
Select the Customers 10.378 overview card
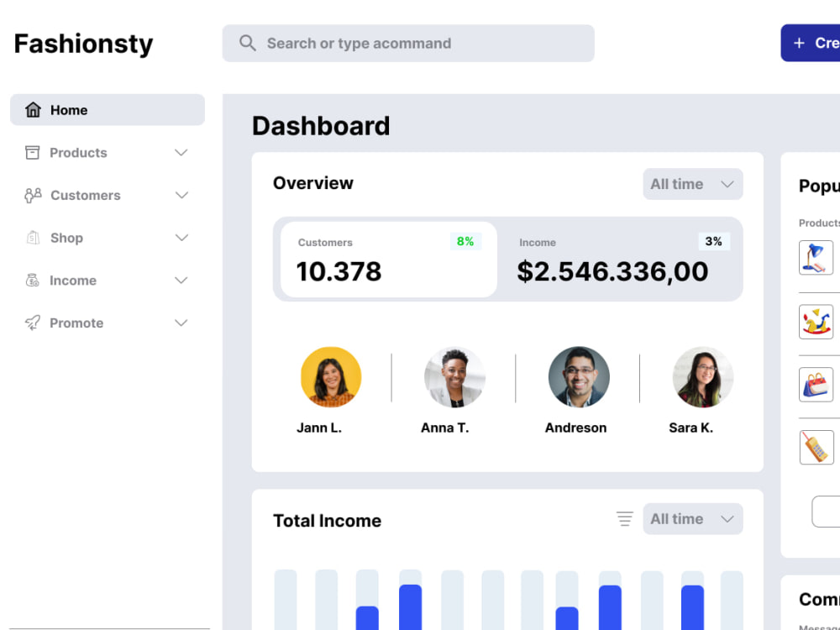[389, 260]
